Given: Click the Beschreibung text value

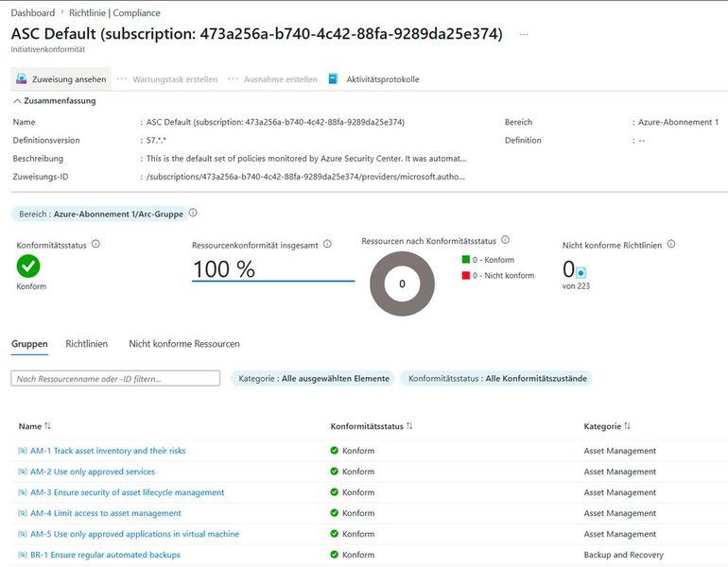Looking at the screenshot, I should (306, 158).
